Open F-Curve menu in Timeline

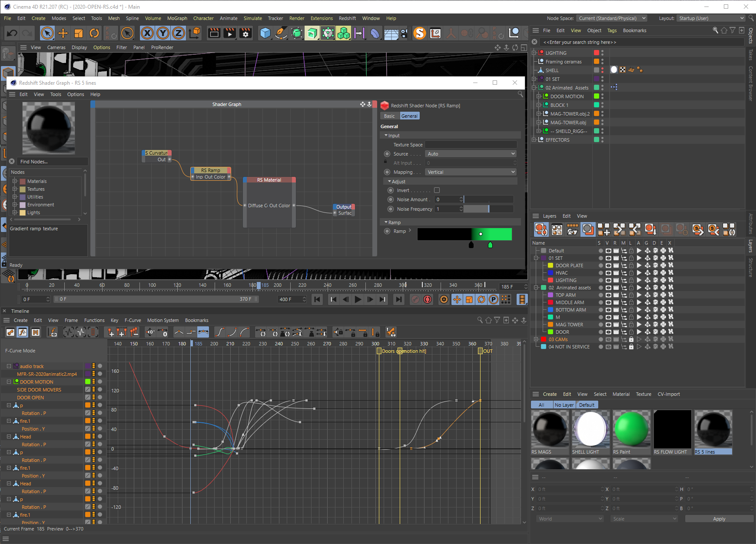click(133, 320)
